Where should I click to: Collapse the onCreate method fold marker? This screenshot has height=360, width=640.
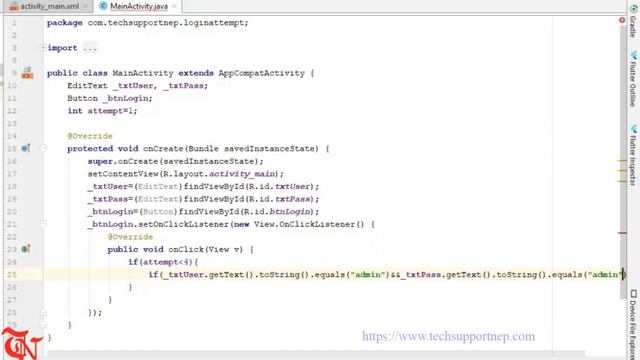pos(43,149)
